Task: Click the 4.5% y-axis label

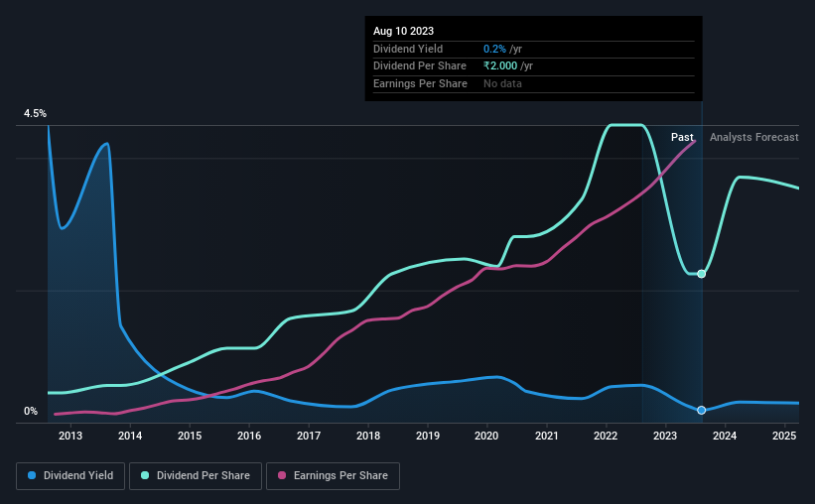Action: [x=35, y=113]
